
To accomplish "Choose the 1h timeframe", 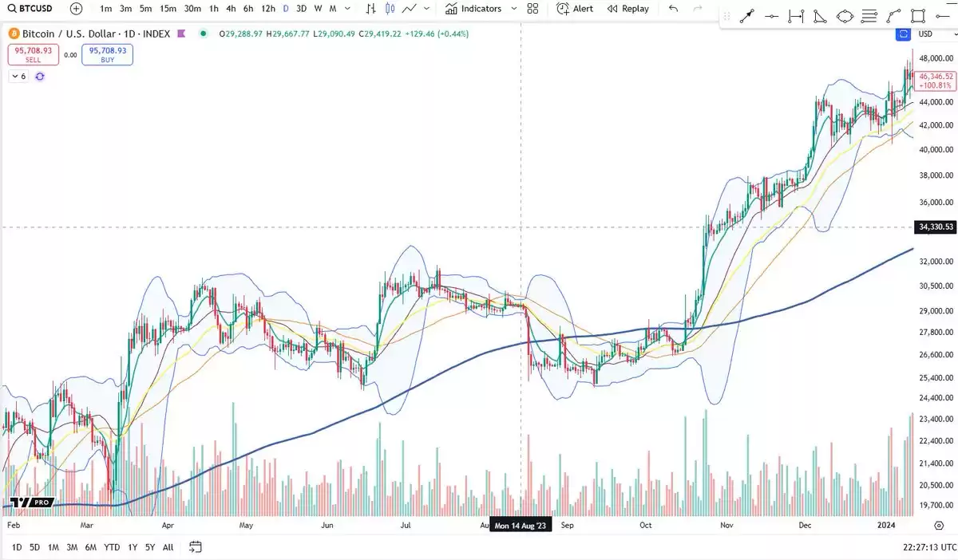I will click(214, 8).
